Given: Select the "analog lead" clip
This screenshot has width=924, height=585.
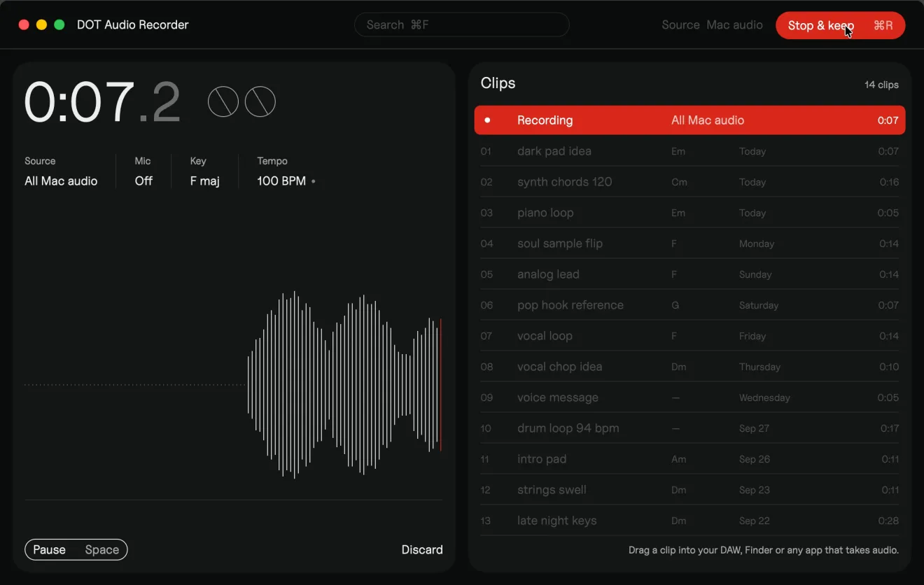Looking at the screenshot, I should point(689,274).
